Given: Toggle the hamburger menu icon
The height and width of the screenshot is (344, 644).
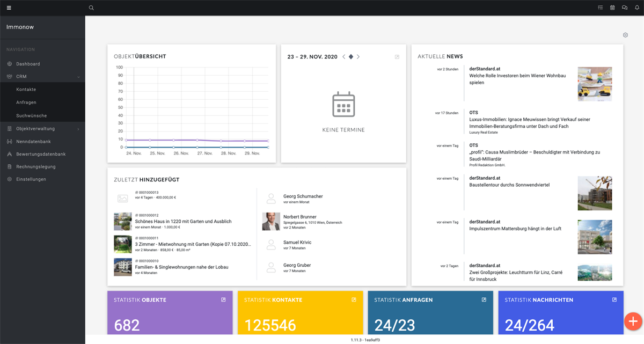Looking at the screenshot, I should (x=9, y=8).
